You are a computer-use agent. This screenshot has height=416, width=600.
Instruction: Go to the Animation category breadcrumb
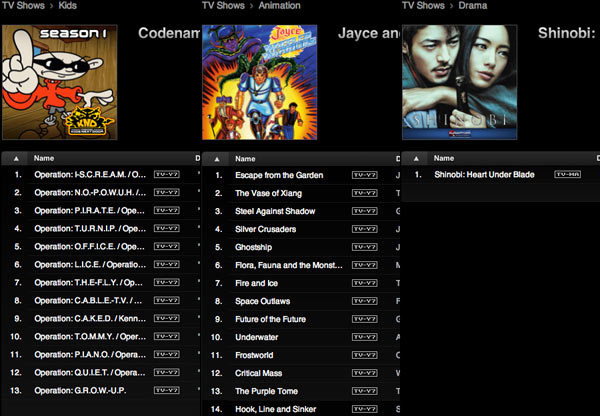point(285,6)
